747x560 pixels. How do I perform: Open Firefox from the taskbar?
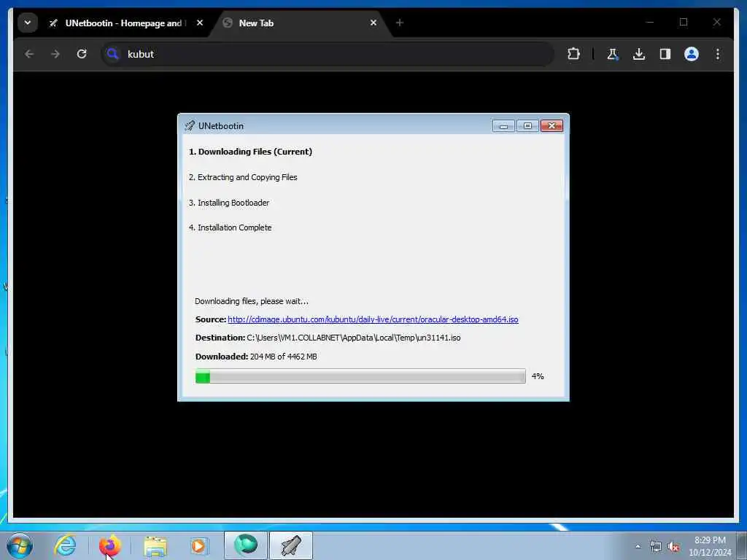pyautogui.click(x=110, y=545)
